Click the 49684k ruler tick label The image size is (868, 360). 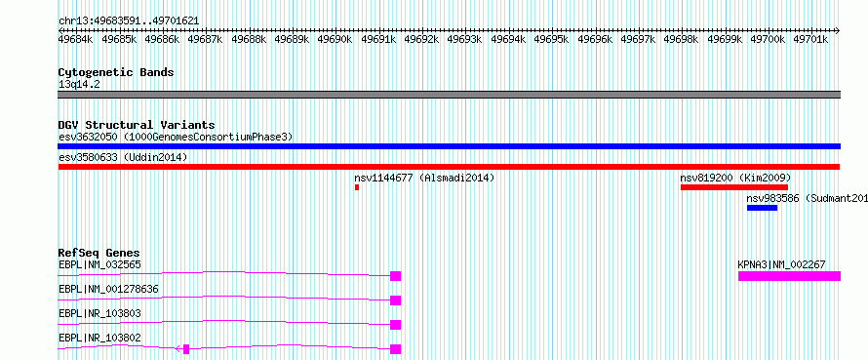(x=77, y=39)
